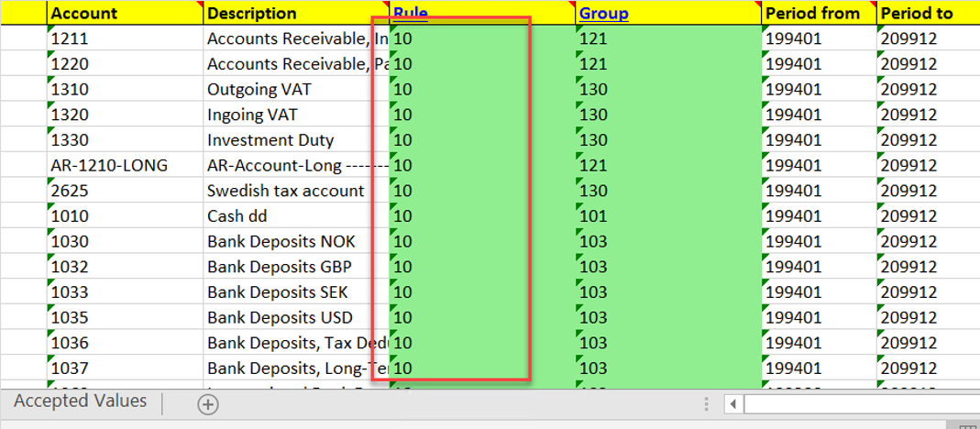Select the Swedish tax account description cell
The image size is (980, 429).
295,190
